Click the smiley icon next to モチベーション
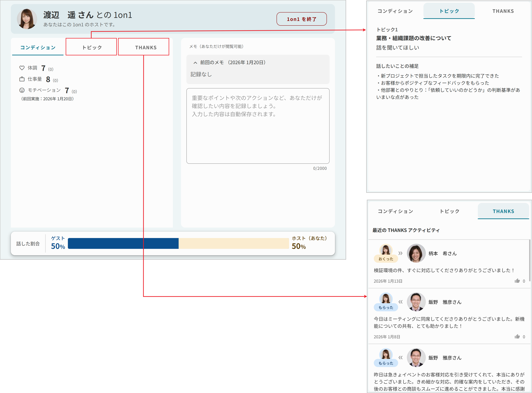This screenshot has width=532, height=393. pos(22,90)
